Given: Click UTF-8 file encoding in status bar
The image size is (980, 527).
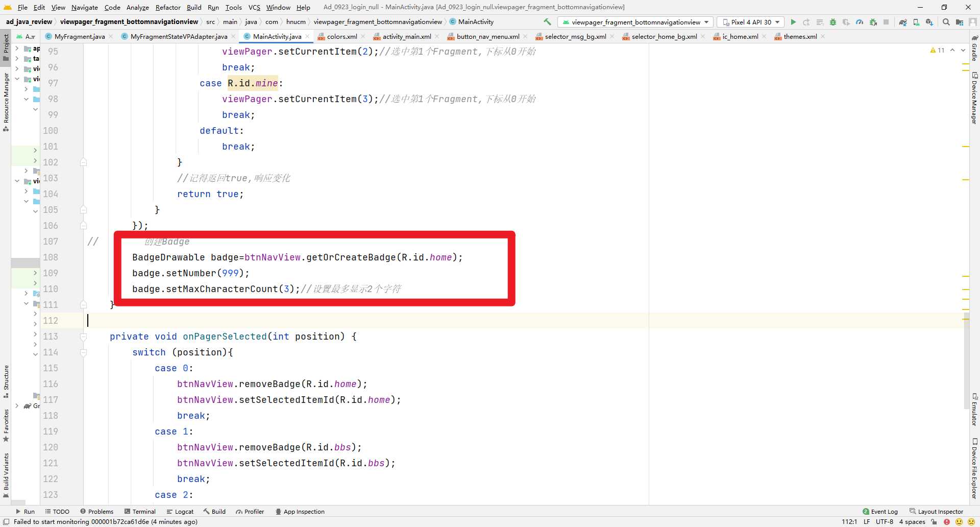Looking at the screenshot, I should click(885, 522).
